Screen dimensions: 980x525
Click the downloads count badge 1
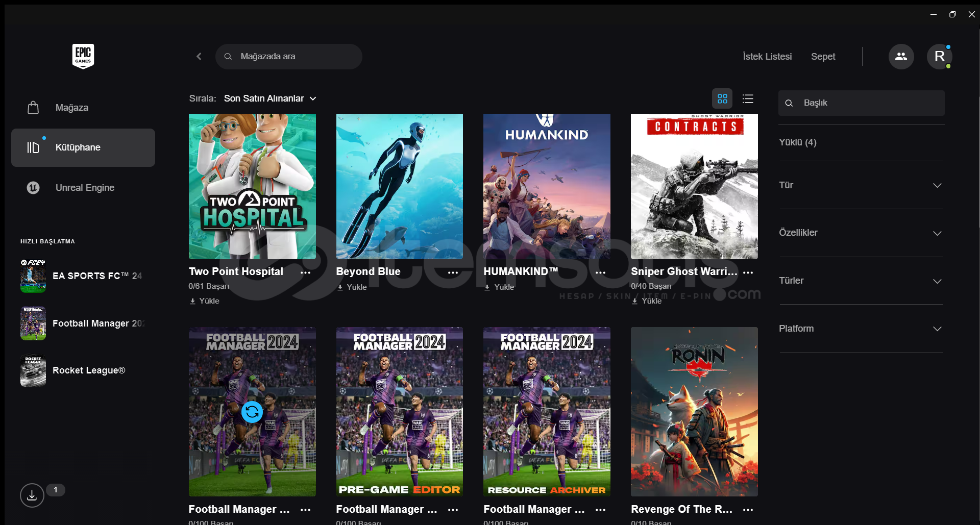click(x=56, y=490)
